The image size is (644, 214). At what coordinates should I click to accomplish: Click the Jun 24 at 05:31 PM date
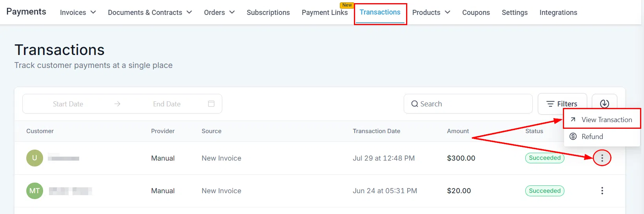point(385,191)
